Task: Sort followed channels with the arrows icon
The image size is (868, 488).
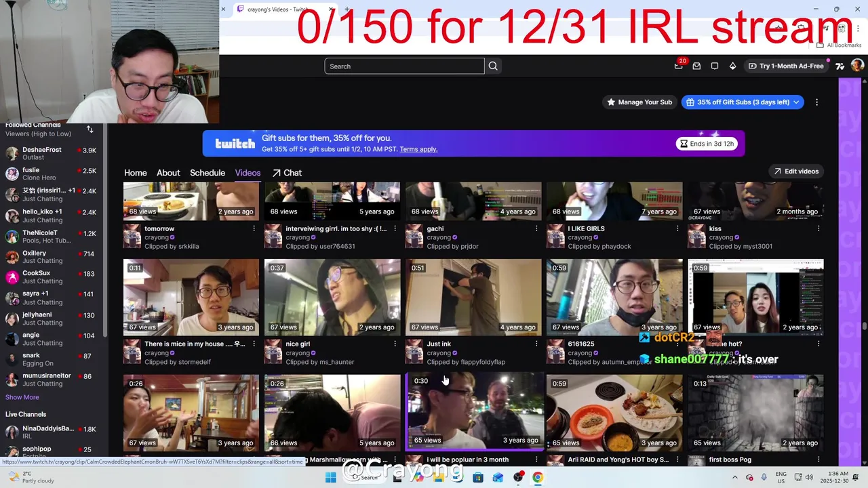Action: [90, 129]
